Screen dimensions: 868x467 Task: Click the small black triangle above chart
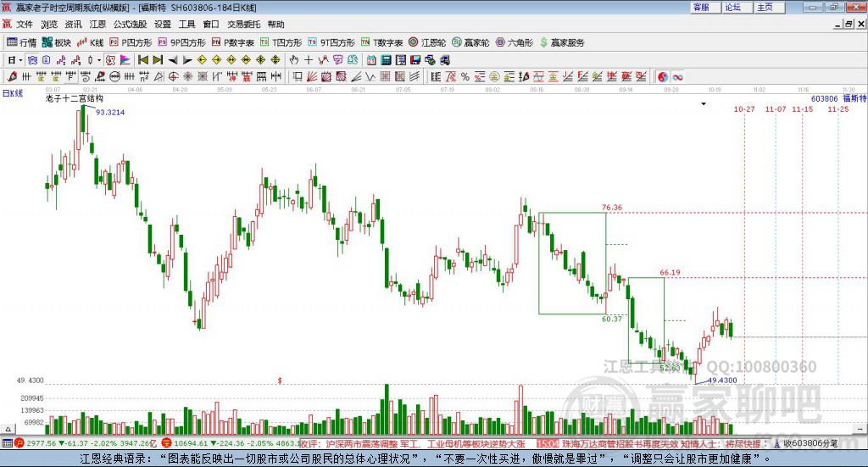pos(704,104)
